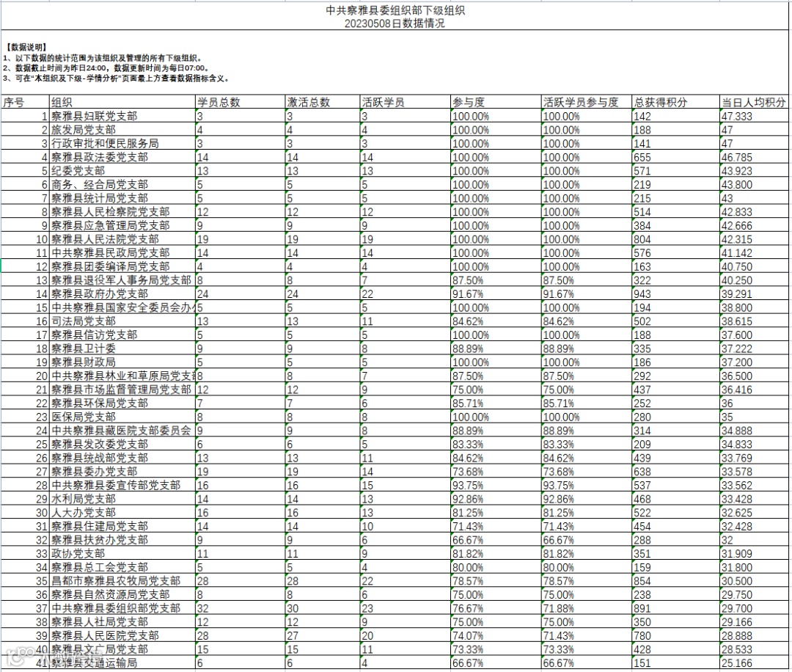Select cell 察雅县财政局

[122, 362]
